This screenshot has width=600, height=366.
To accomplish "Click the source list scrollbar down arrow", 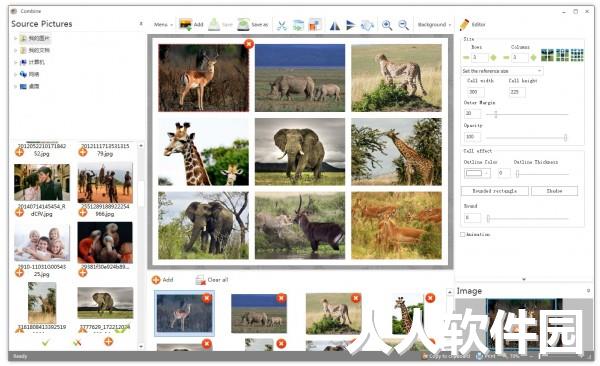I will [x=141, y=346].
